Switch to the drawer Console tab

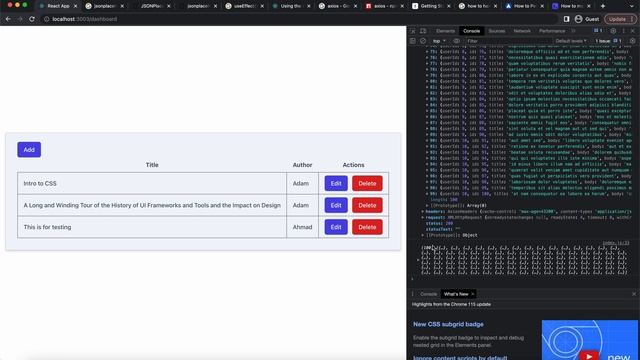pos(428,294)
